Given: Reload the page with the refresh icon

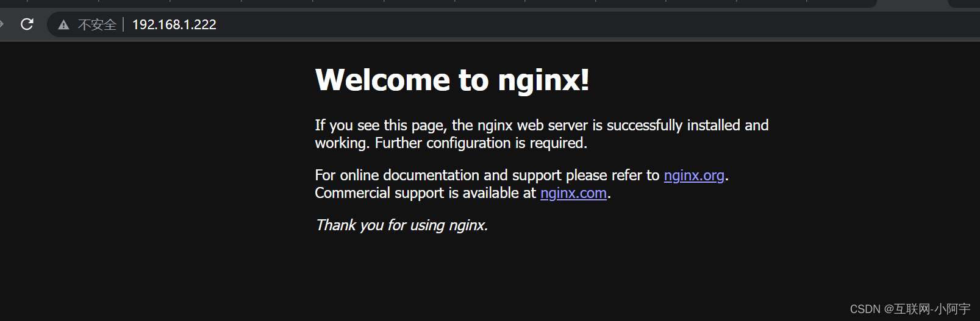Looking at the screenshot, I should [x=27, y=24].
